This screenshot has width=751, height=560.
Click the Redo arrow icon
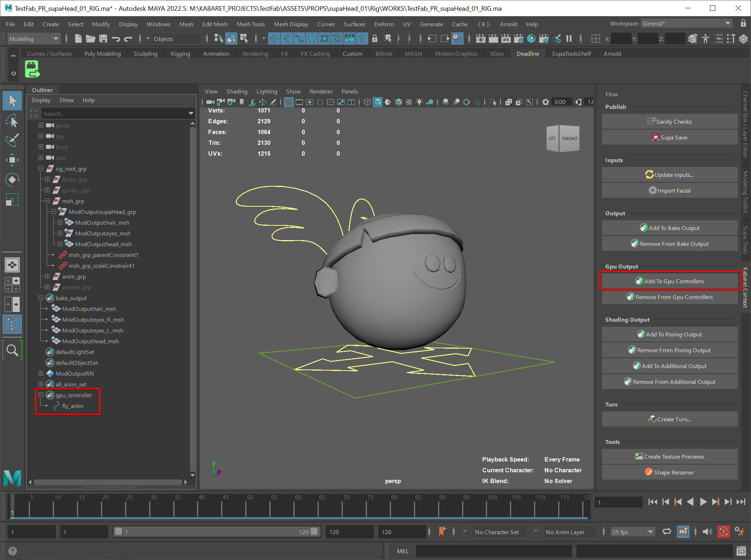tap(128, 38)
